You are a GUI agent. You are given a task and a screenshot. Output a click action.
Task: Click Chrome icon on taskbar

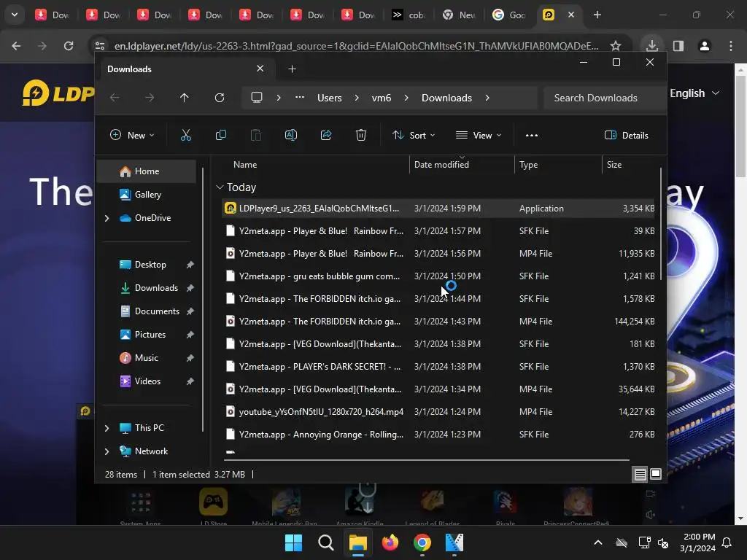point(422,542)
